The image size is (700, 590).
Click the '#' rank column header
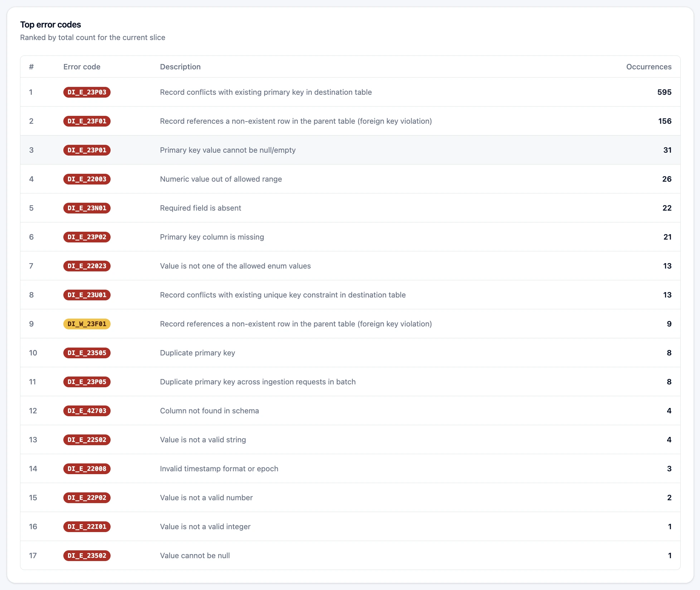tap(31, 67)
